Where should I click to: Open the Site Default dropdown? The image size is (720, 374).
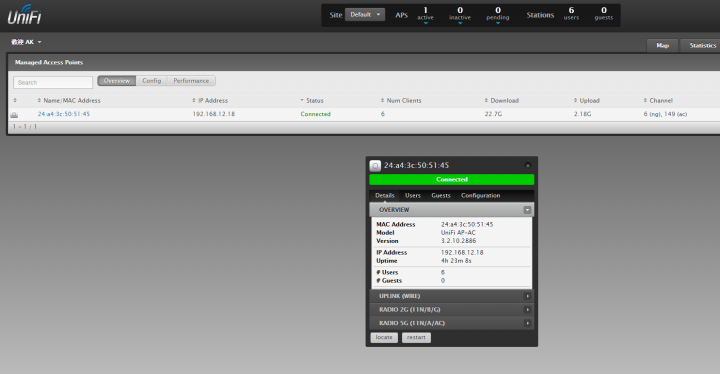click(365, 15)
